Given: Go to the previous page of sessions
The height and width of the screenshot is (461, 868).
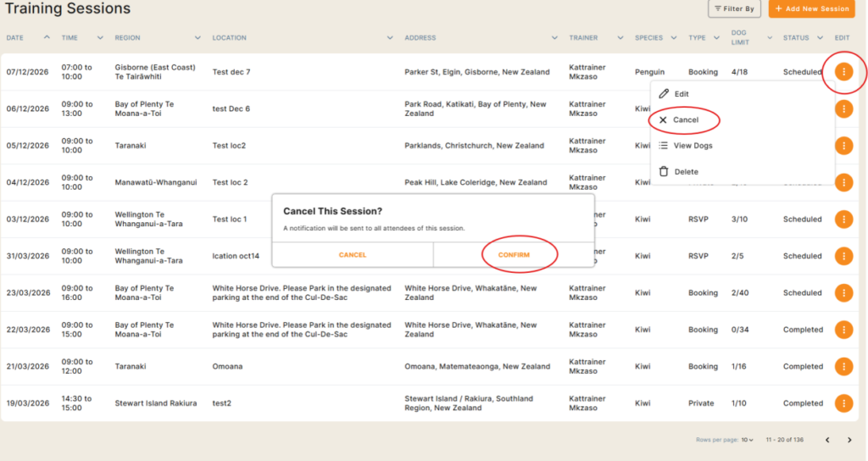Looking at the screenshot, I should 827,440.
